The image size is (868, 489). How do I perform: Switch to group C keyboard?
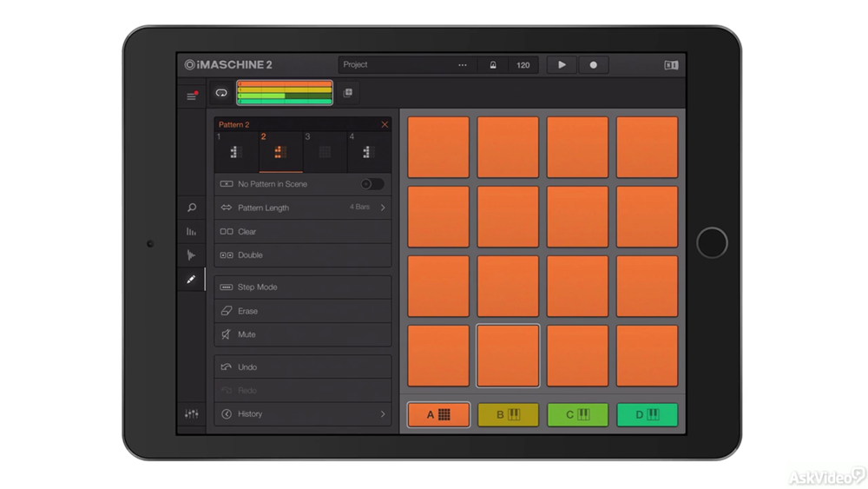coord(577,414)
